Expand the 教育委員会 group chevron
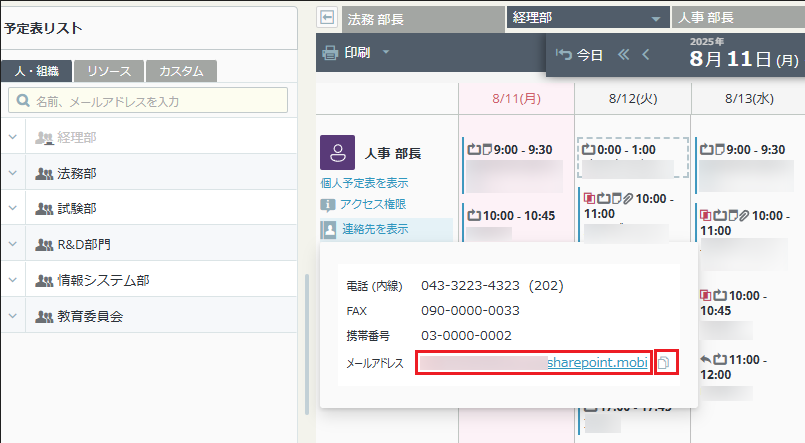Viewport: 805px width, 443px height. [13, 316]
